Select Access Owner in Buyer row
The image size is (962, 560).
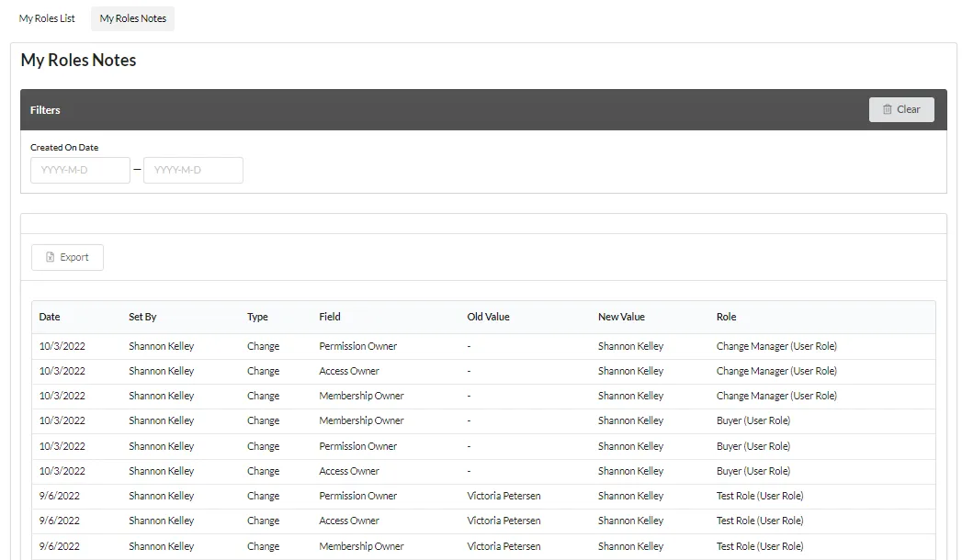(x=349, y=471)
